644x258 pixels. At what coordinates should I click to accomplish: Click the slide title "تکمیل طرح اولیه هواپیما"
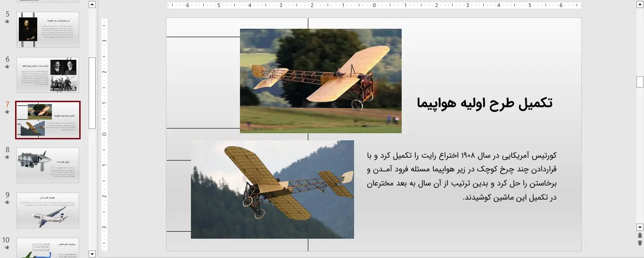pyautogui.click(x=484, y=104)
